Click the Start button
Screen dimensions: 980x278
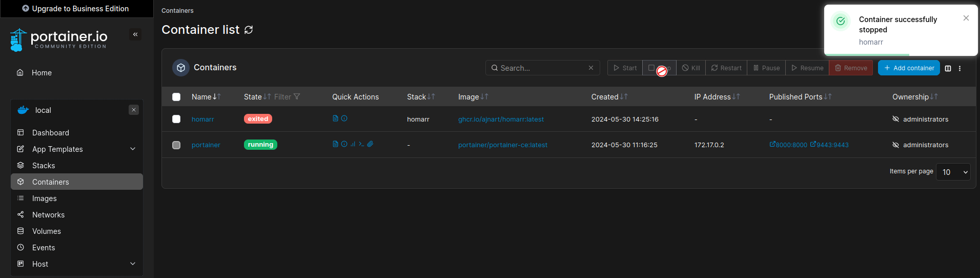tap(625, 68)
